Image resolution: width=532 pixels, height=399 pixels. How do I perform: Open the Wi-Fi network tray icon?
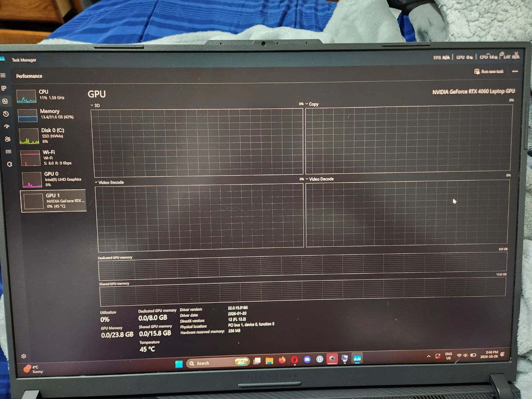tap(459, 355)
